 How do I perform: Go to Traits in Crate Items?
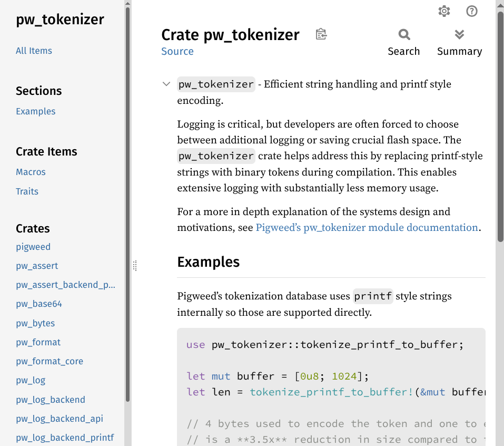coord(27,191)
